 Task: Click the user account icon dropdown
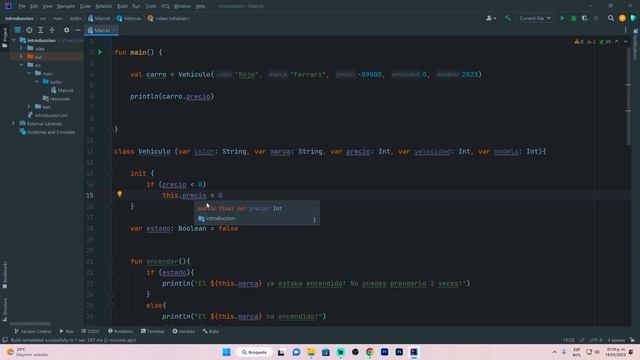click(491, 18)
